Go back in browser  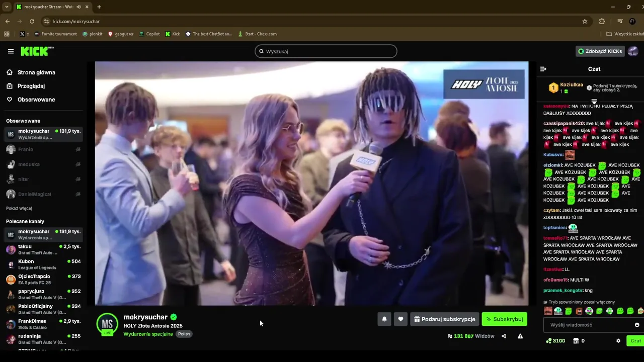(x=7, y=21)
